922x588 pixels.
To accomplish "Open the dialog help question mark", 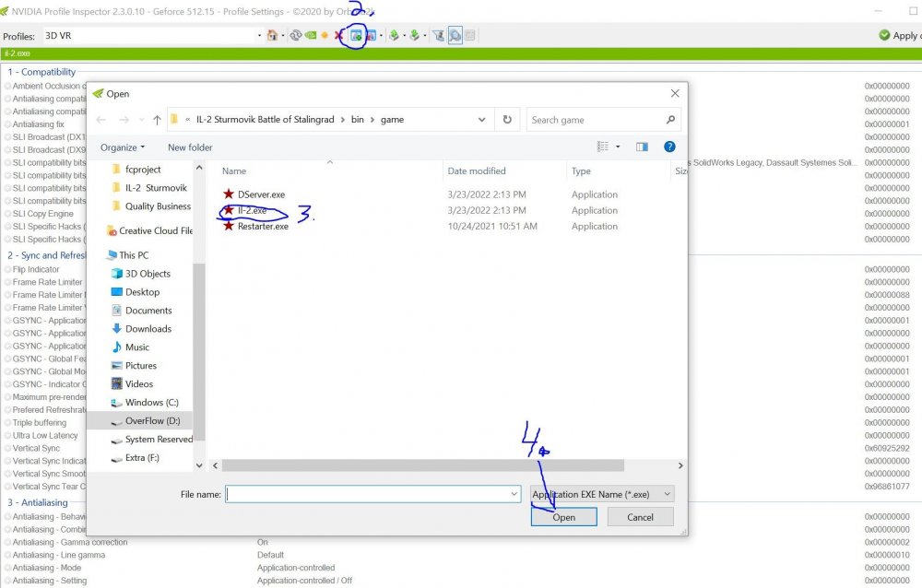I will coord(669,147).
